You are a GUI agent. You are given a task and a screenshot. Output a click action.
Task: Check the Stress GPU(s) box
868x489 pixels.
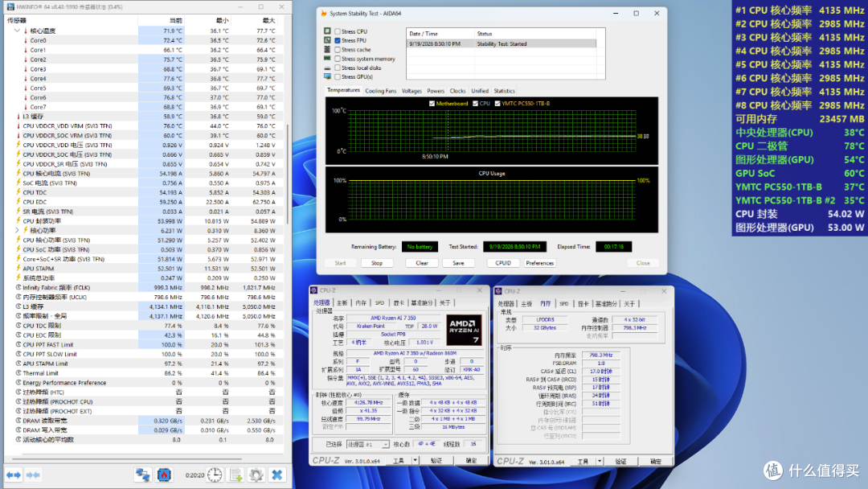pyautogui.click(x=337, y=77)
